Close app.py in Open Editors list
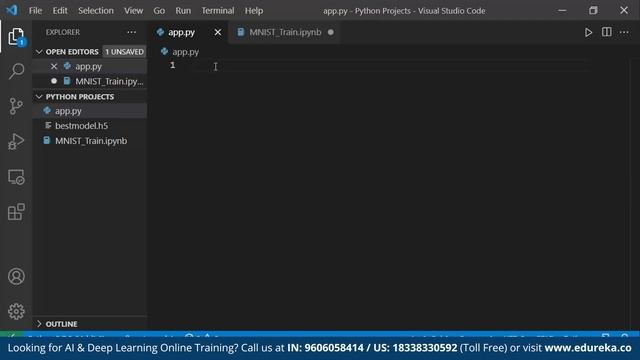Viewport: 640px width, 360px height. coord(54,66)
